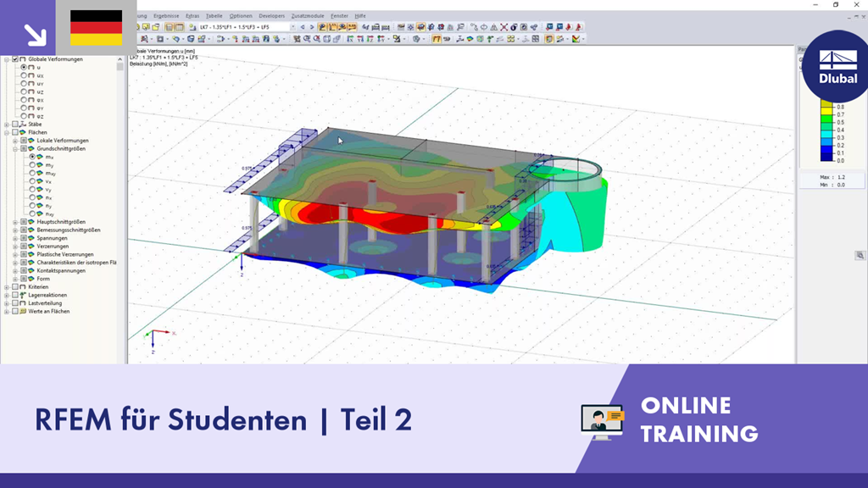Select the ux deformation radio button

[24, 75]
